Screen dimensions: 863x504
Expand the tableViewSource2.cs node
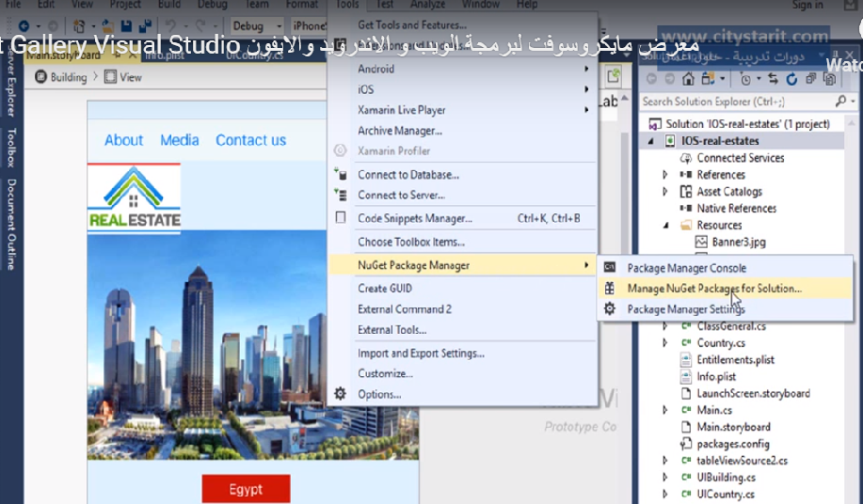664,461
